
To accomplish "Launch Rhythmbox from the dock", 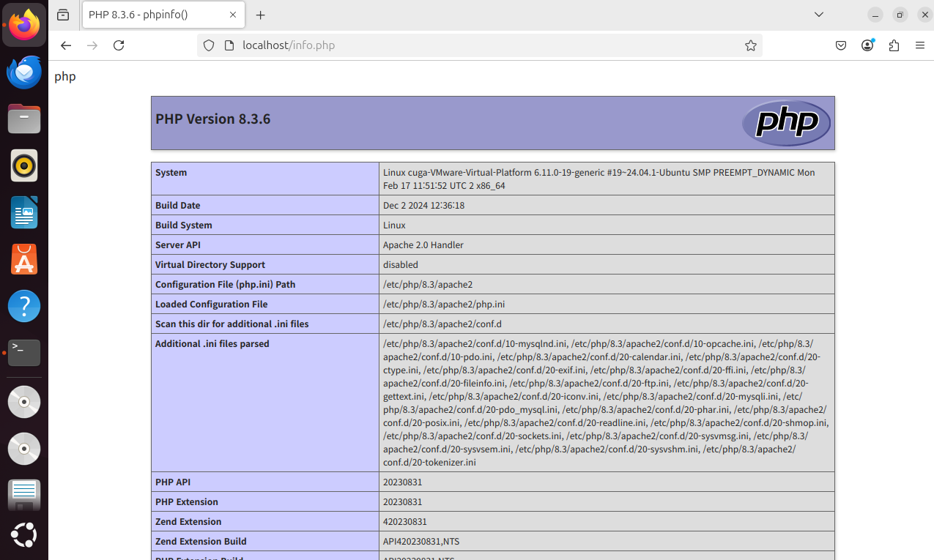I will 24,166.
